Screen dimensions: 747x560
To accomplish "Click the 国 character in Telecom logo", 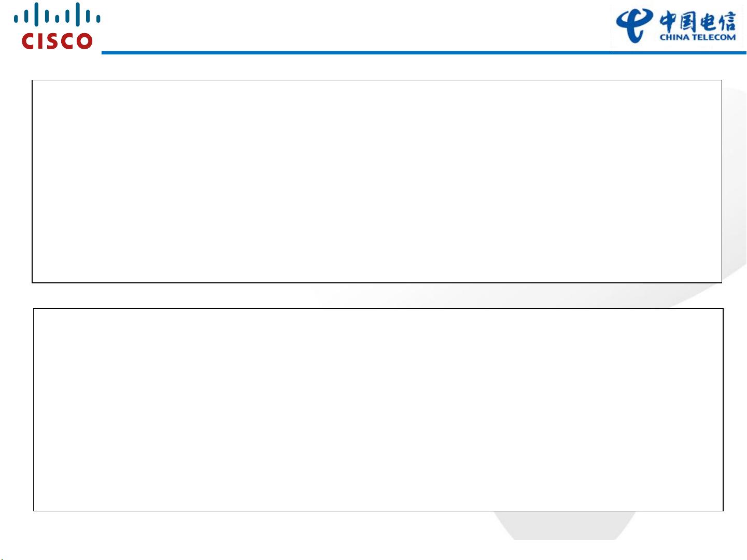I will [x=688, y=22].
